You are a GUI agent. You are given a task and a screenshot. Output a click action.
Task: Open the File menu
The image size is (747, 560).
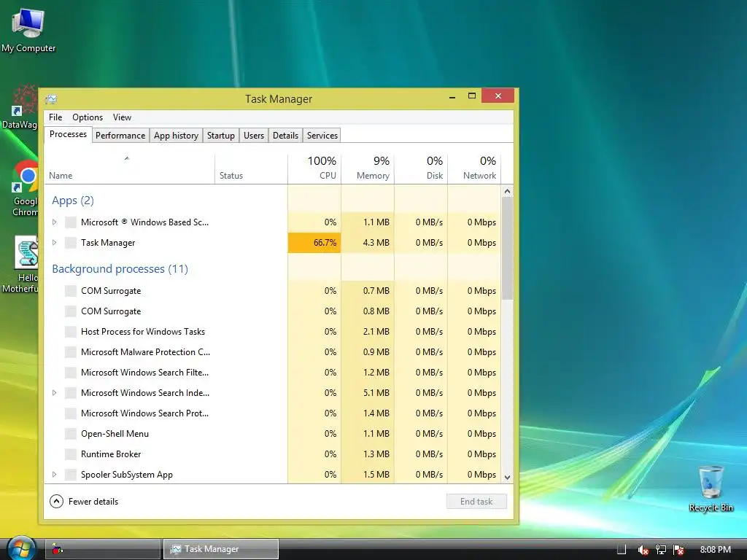[55, 117]
